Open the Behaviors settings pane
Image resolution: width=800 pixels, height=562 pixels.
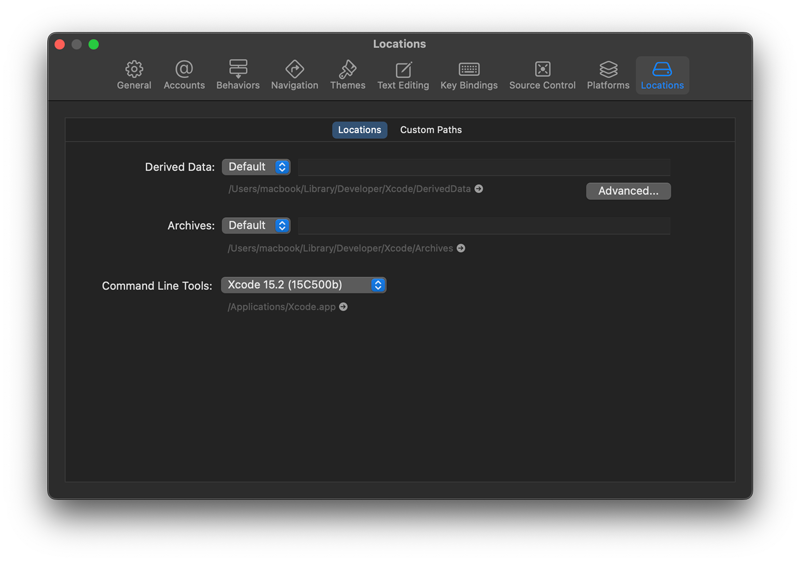238,75
